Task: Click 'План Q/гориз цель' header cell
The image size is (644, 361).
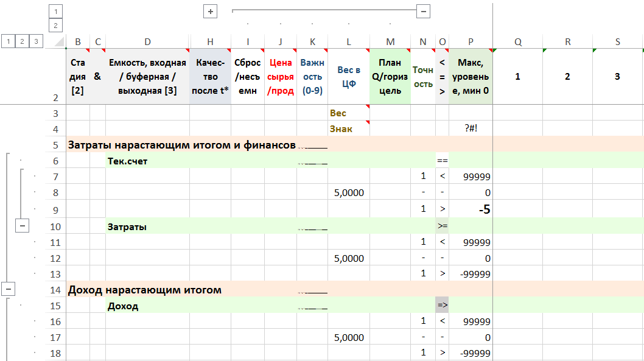Action: click(x=390, y=77)
